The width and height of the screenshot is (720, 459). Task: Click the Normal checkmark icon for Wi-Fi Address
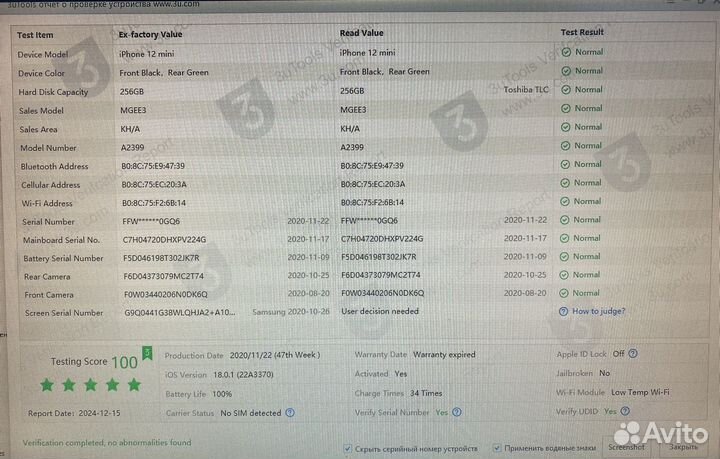point(566,201)
